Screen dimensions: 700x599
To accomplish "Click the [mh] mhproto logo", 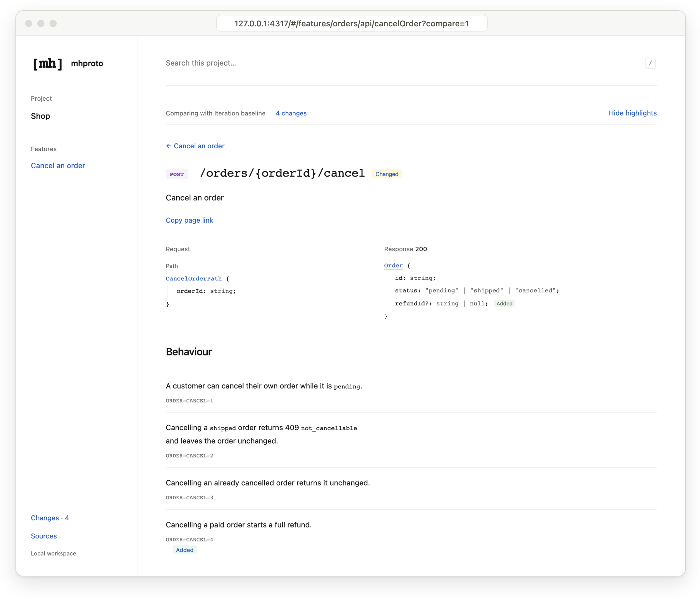I will (68, 63).
